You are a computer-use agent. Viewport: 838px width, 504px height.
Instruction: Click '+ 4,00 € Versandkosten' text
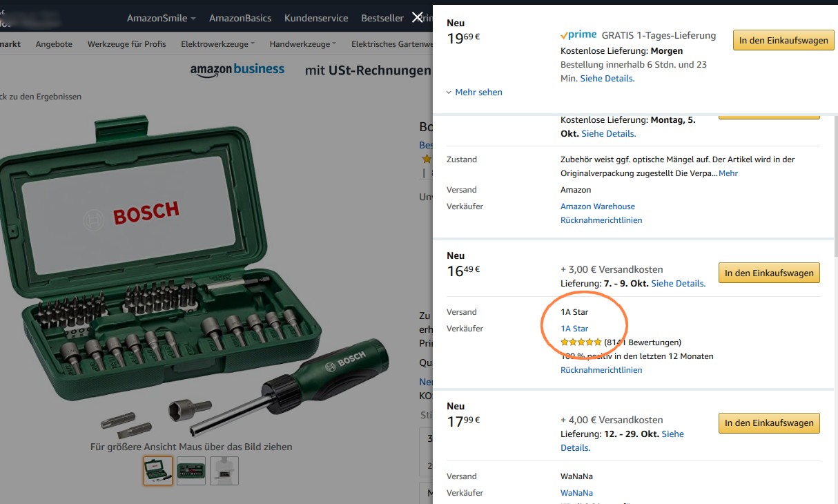click(612, 420)
